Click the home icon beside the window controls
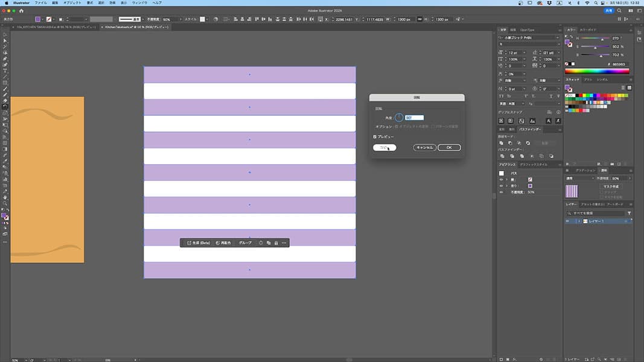This screenshot has height=362, width=644. point(22,10)
